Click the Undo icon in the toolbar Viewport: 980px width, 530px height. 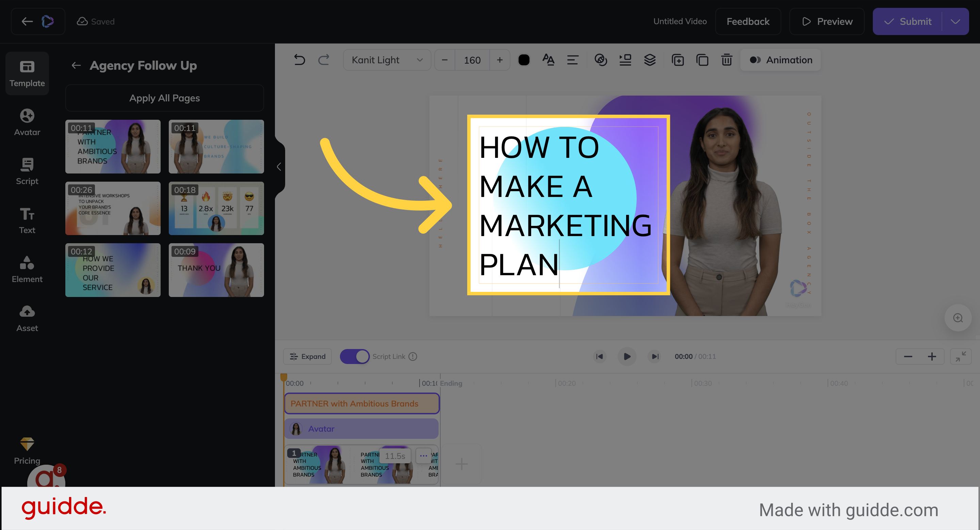pos(299,60)
